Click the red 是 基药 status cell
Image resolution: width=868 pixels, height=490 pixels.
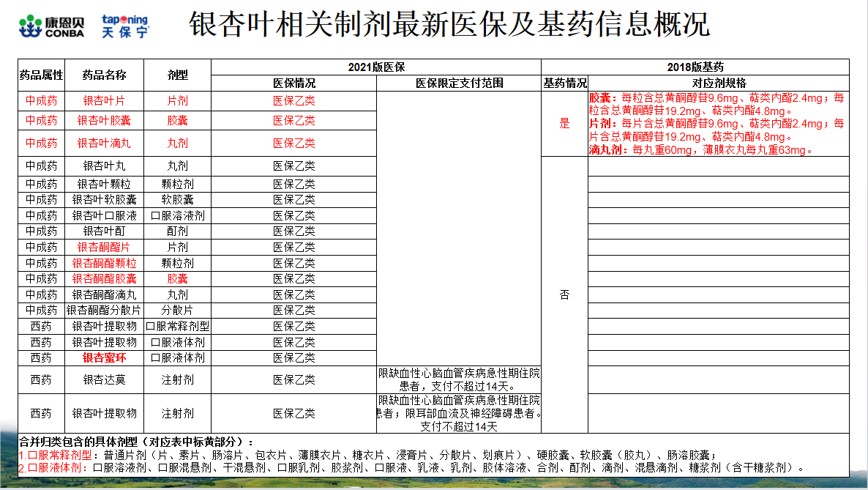click(x=565, y=124)
